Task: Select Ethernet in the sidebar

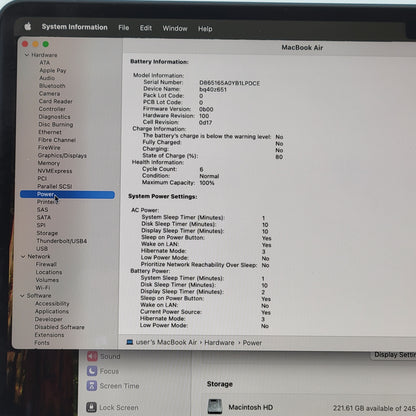Action: [x=50, y=132]
